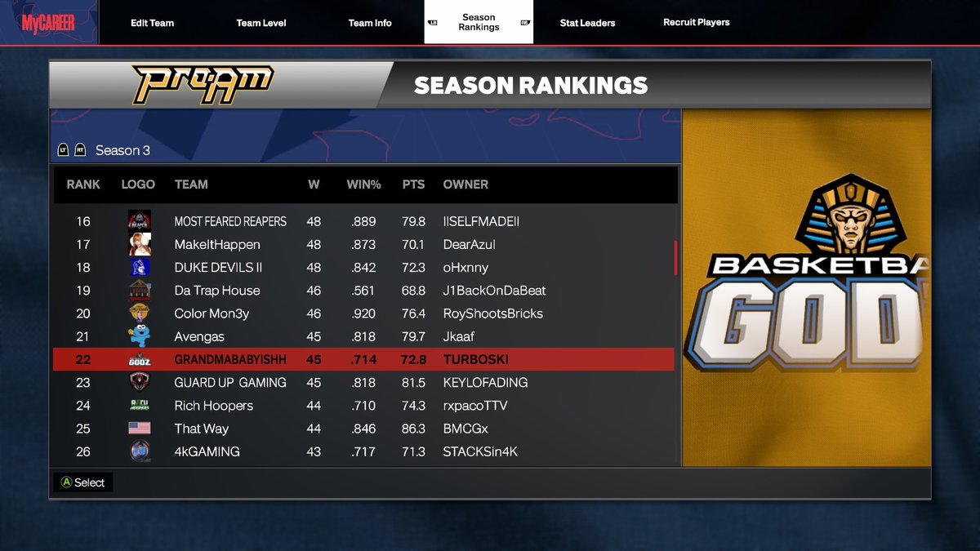Select the Season Rankings tab
Viewport: 980px width, 551px height.
[x=479, y=22]
